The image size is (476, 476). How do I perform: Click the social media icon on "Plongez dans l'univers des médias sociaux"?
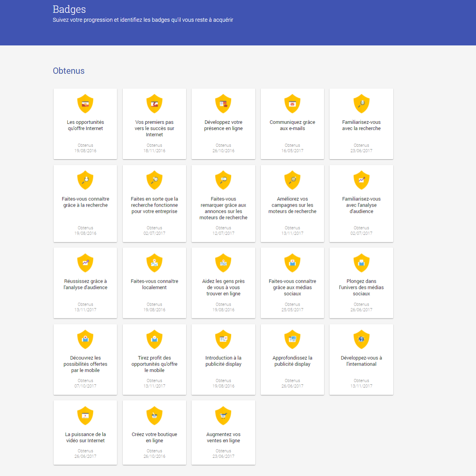(x=361, y=262)
